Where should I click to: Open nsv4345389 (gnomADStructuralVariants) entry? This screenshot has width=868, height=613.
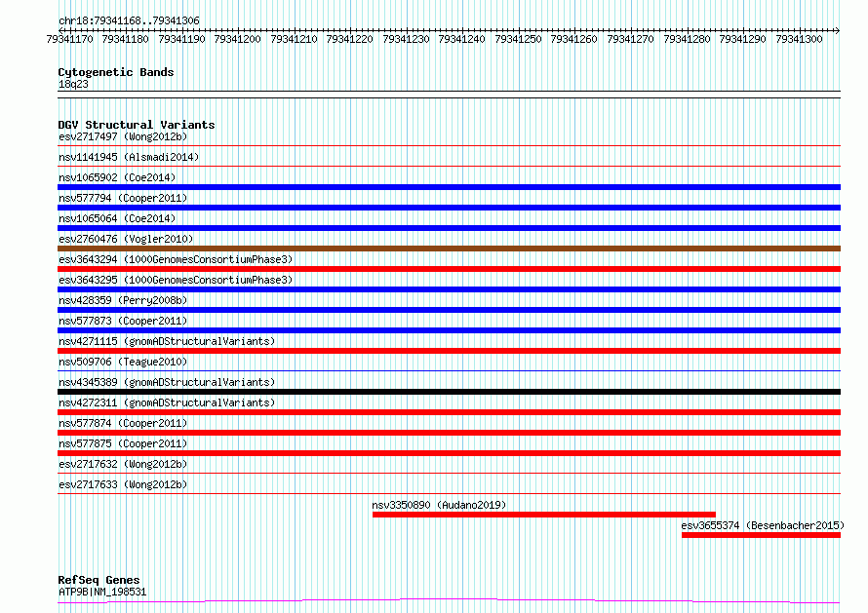167,382
